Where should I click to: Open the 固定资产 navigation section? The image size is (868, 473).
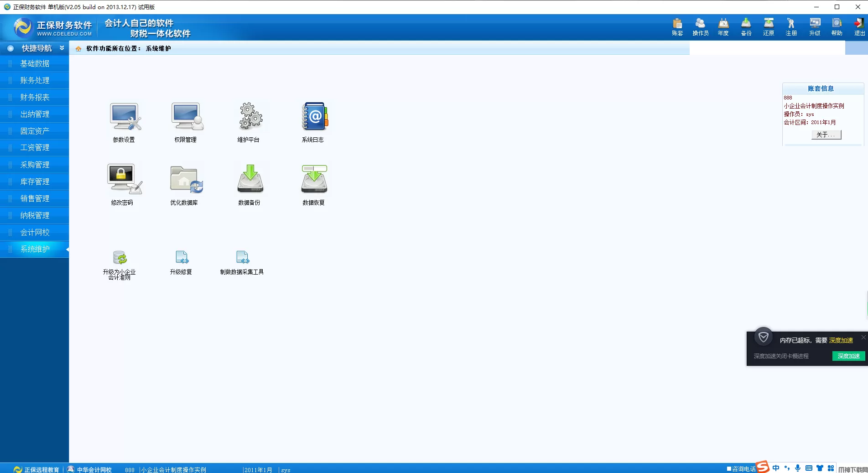(35, 131)
